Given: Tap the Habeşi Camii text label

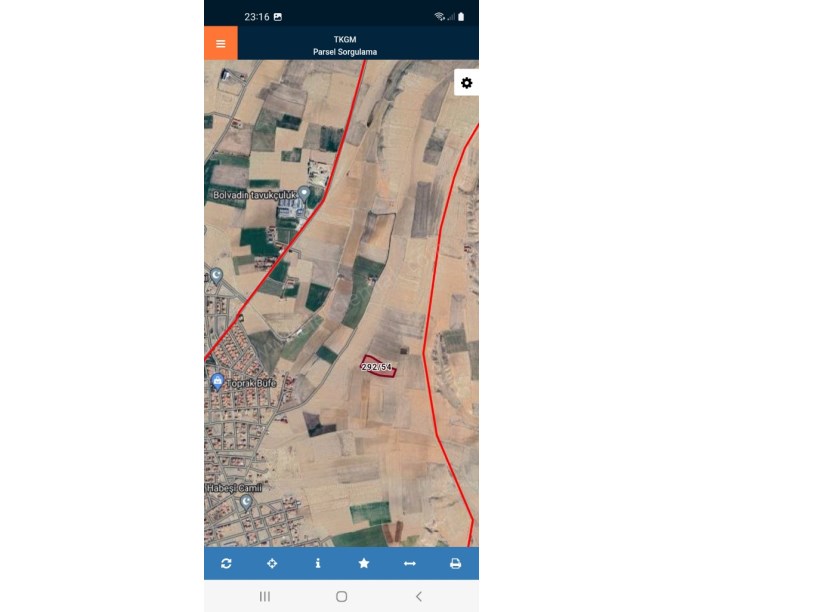Looking at the screenshot, I should pos(234,488).
